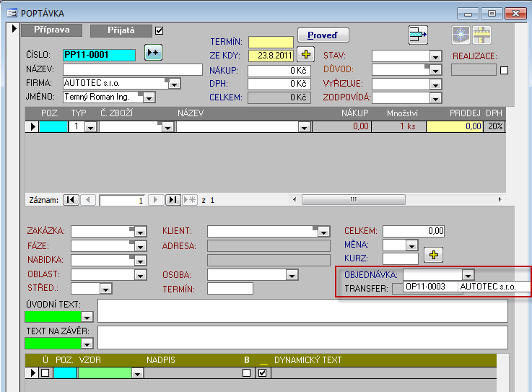This screenshot has width=532, height=392.
Task: Open the OBLAST dropdown
Action: click(x=140, y=275)
